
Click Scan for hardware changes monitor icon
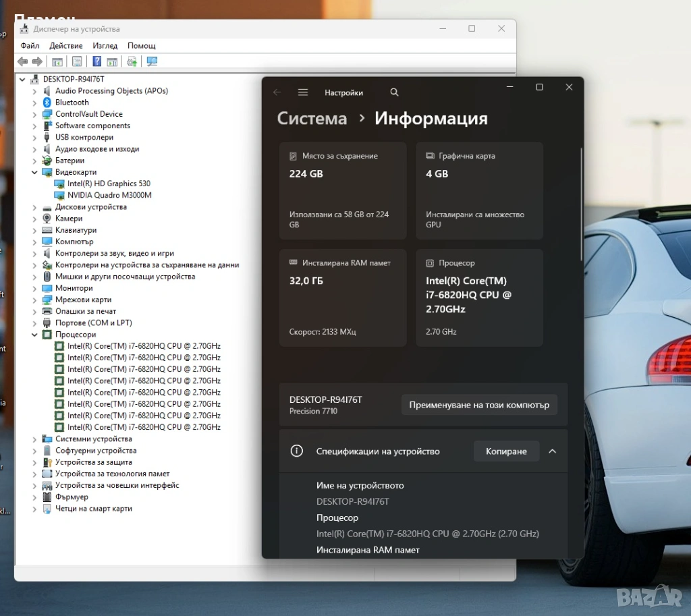[152, 61]
